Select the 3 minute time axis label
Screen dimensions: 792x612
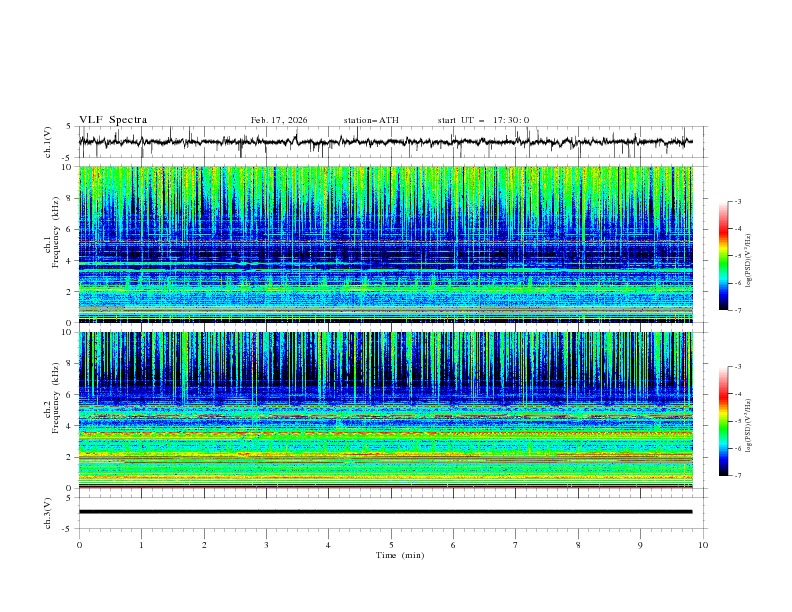tap(267, 545)
